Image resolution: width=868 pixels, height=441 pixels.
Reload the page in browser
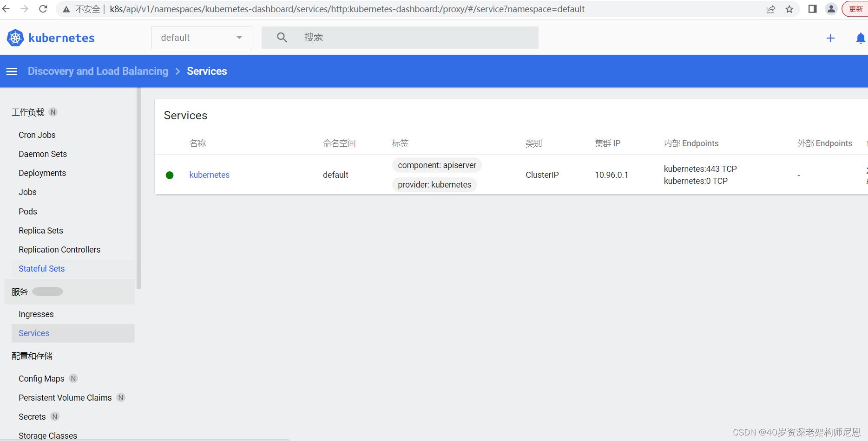(43, 8)
